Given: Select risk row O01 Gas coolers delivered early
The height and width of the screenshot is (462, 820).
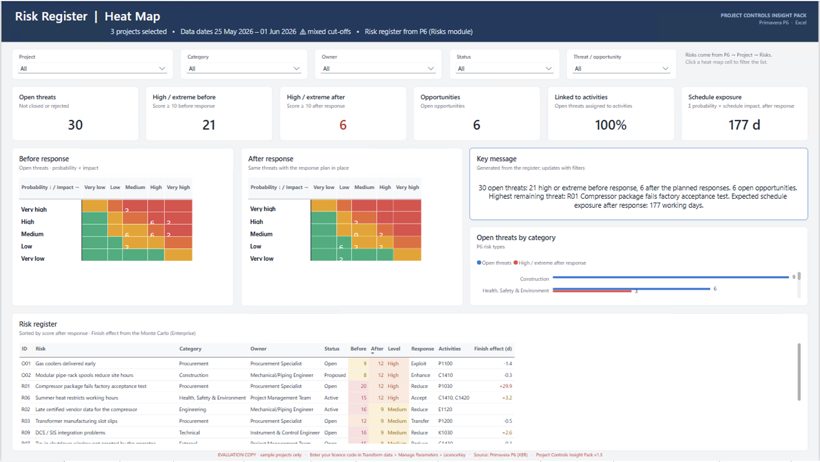Looking at the screenshot, I should click(267, 363).
